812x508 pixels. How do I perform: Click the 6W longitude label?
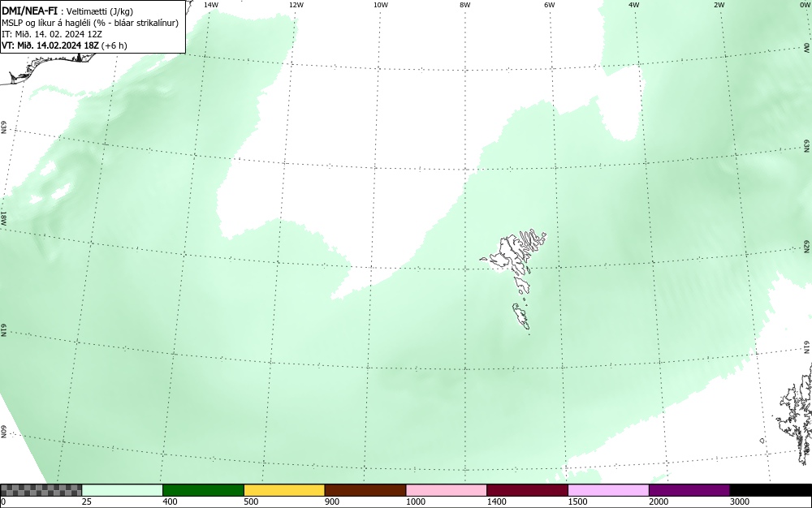[x=550, y=5]
